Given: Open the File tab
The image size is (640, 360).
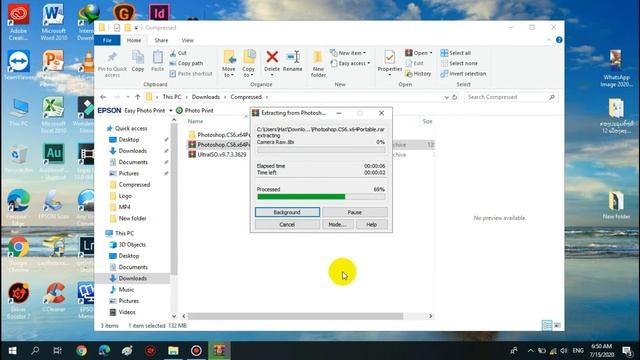Looking at the screenshot, I should click(x=107, y=40).
